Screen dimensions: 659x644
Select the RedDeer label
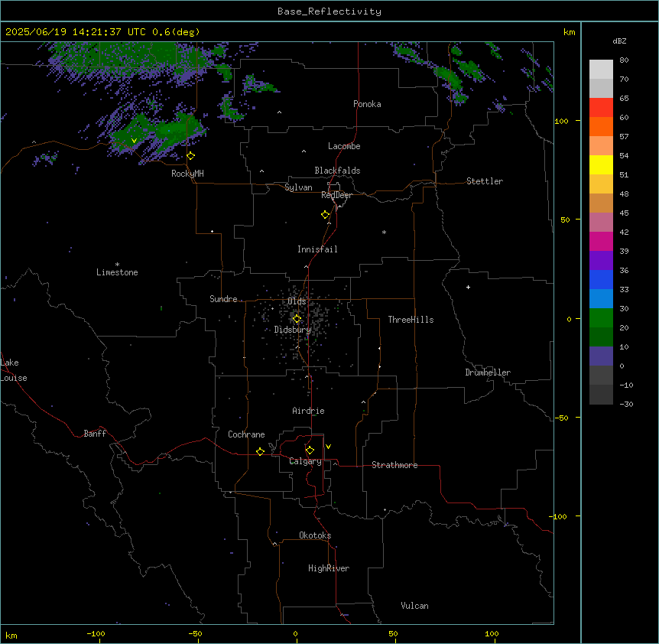[336, 195]
